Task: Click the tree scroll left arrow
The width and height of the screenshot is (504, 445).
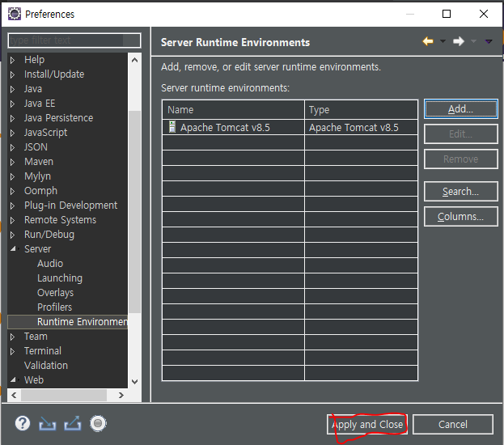Action: 14,395
